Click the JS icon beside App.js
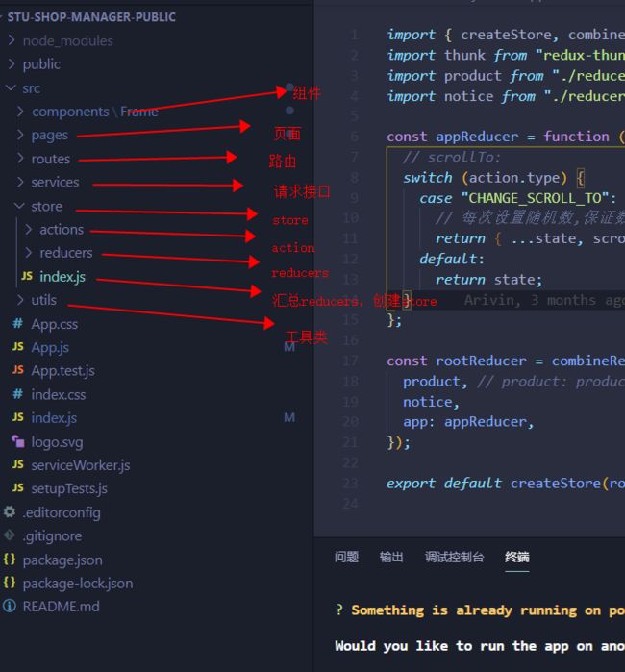This screenshot has height=672, width=625. pos(18,347)
